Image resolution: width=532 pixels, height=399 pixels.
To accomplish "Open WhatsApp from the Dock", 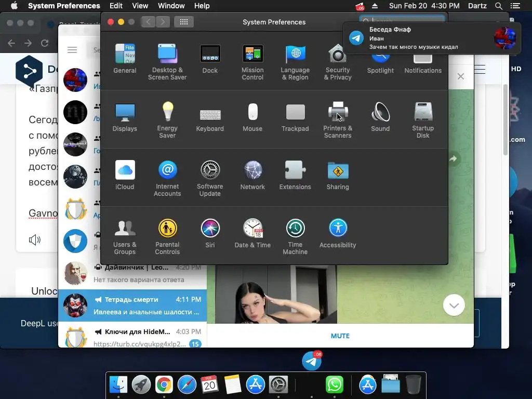I will coord(335,385).
